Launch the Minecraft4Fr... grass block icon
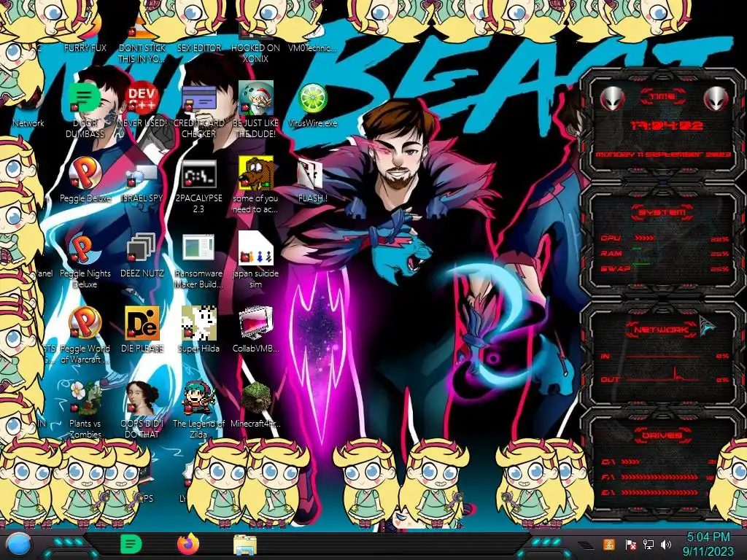 pyautogui.click(x=255, y=399)
